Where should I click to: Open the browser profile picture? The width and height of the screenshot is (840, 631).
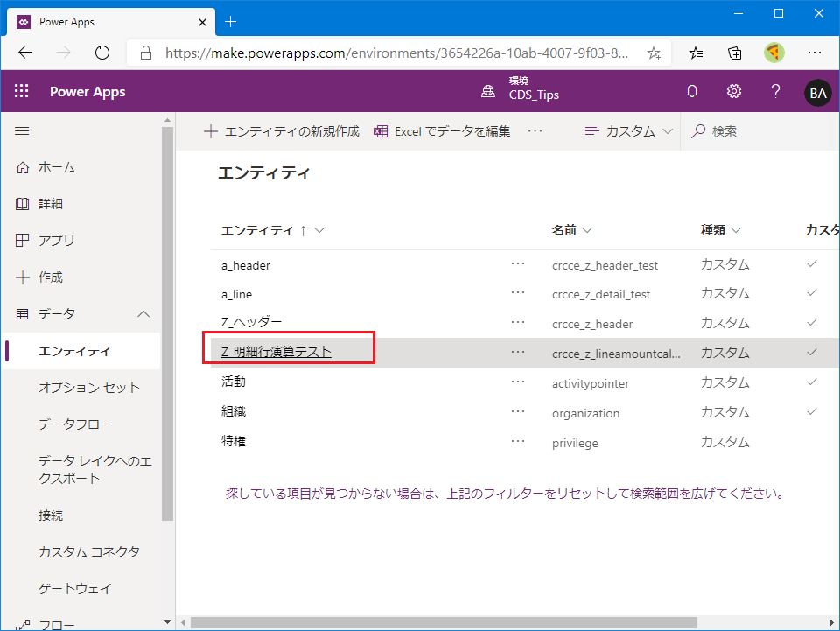[x=773, y=53]
